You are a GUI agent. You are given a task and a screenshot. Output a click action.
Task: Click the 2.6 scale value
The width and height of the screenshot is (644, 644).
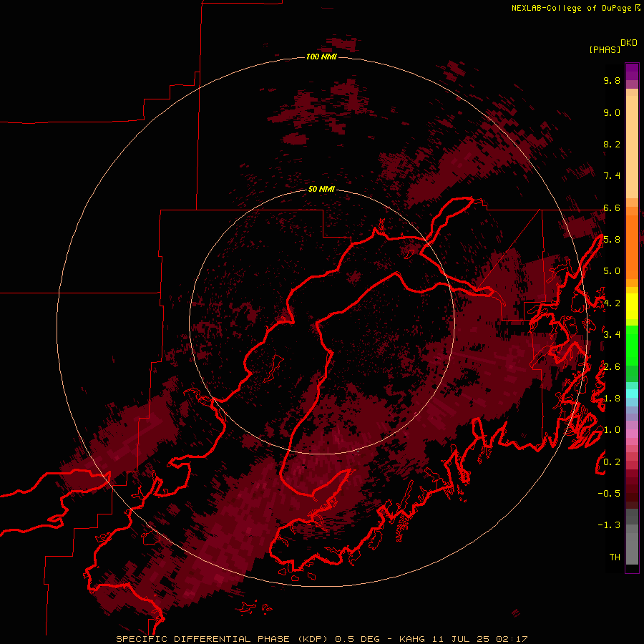point(612,367)
